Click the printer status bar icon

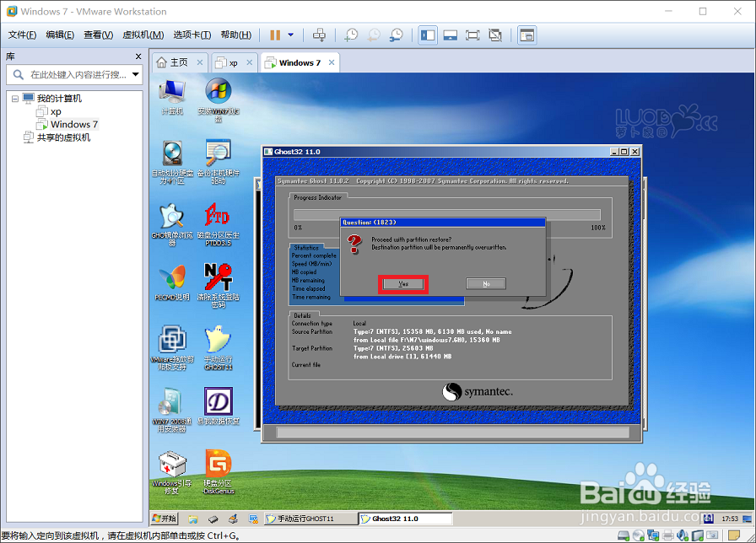point(668,535)
